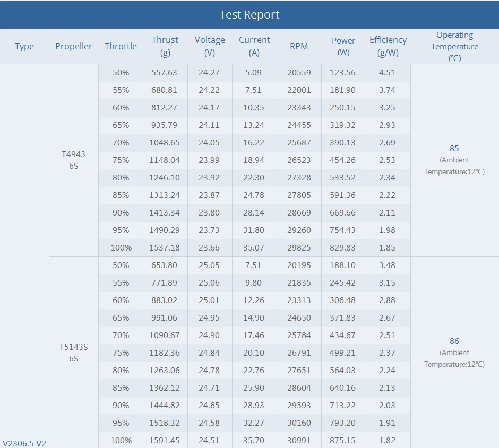Click the V2306.5 V2 type label

pos(24,443)
